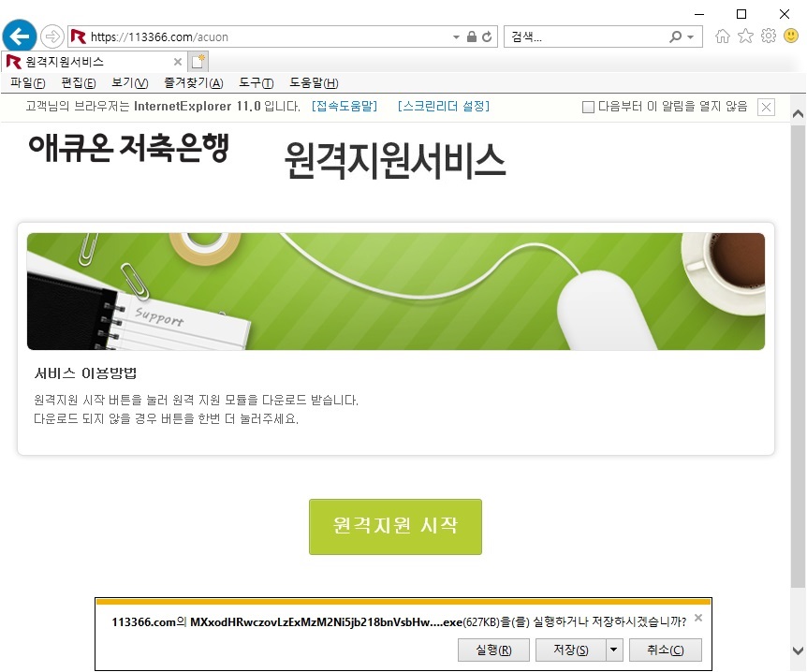Open the [접속도움말] link
The height and width of the screenshot is (672, 807).
[x=345, y=107]
